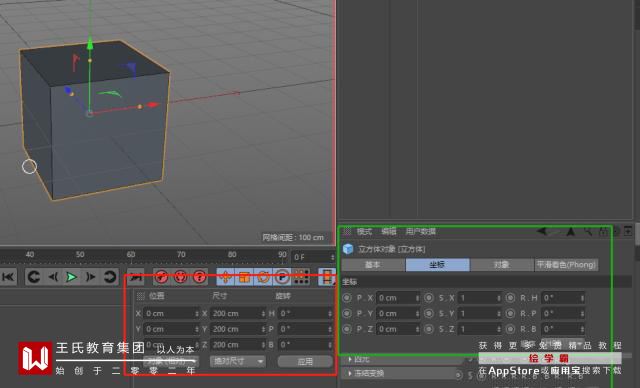
Task: Click the stepper on P.X field
Action: point(417,298)
